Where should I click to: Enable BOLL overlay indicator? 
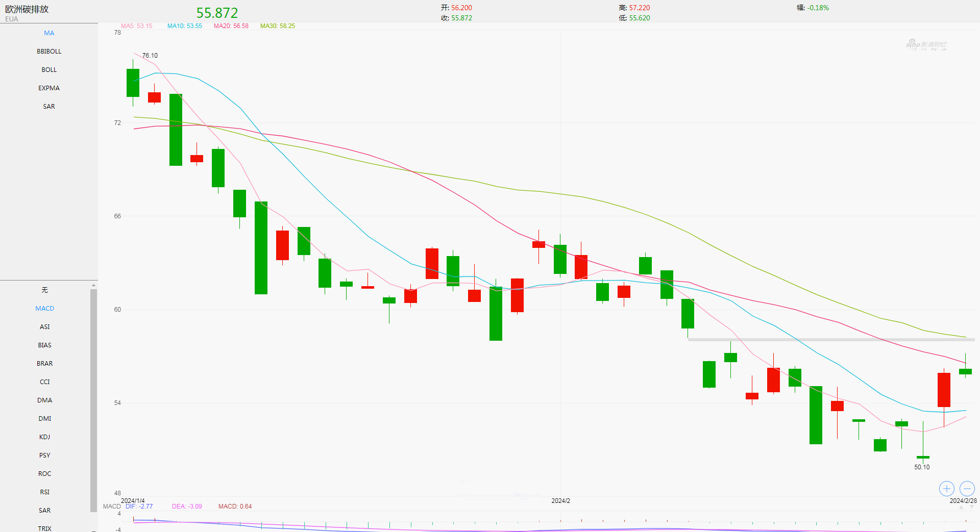[x=49, y=70]
